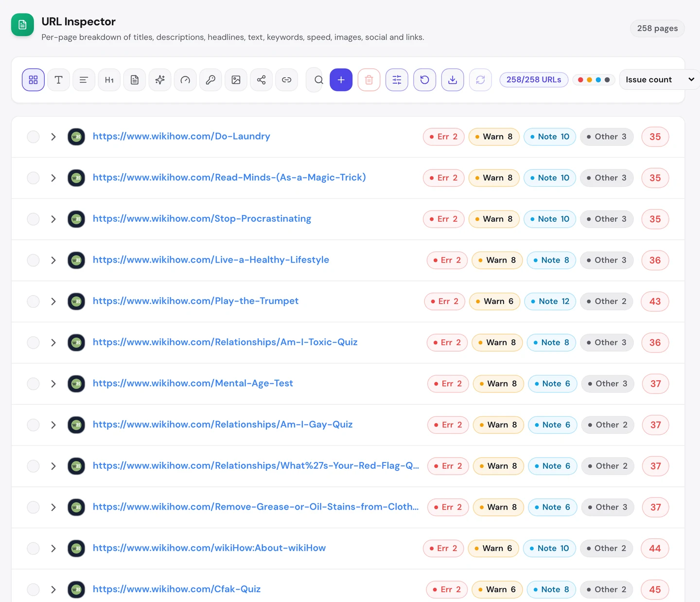Image resolution: width=700 pixels, height=602 pixels.
Task: Open the Play-the-Trumpet URL link
Action: tap(195, 301)
